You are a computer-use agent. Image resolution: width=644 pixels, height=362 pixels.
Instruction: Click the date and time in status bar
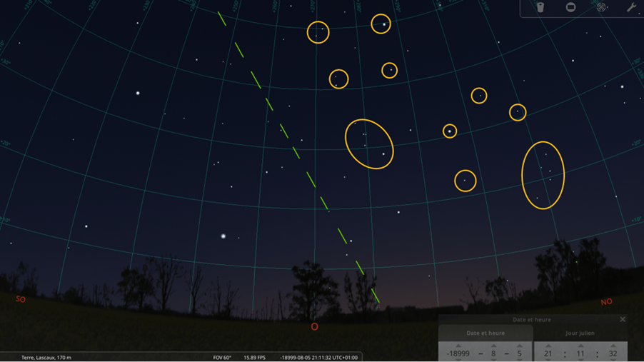318,357
